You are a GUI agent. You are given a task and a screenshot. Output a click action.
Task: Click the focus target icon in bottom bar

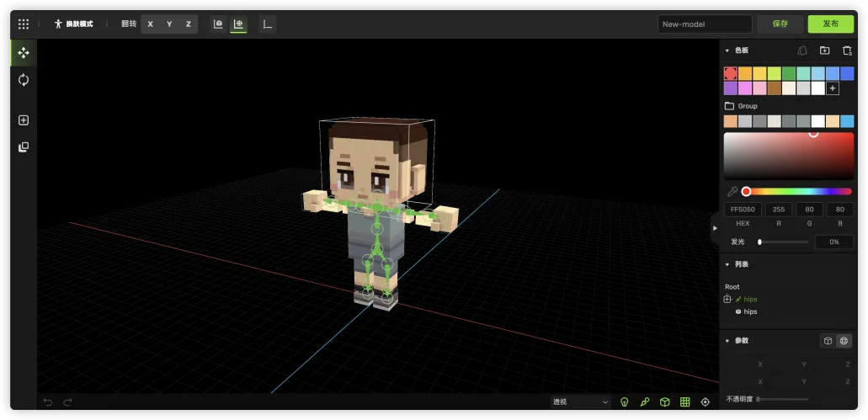point(706,402)
